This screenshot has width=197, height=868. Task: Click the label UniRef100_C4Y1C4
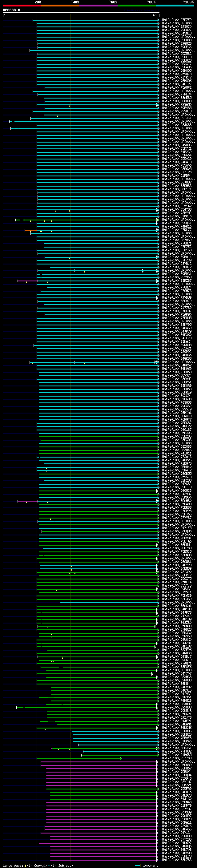[x=177, y=833]
